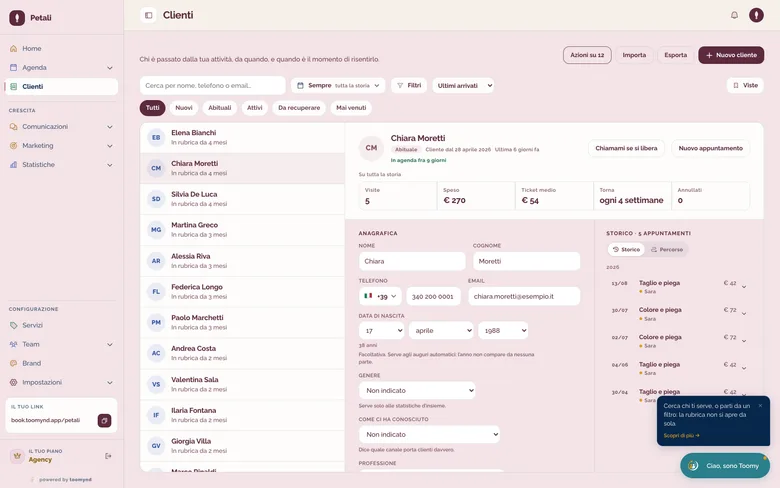Expand the Statistiche chevron
780x488 pixels.
coord(109,165)
